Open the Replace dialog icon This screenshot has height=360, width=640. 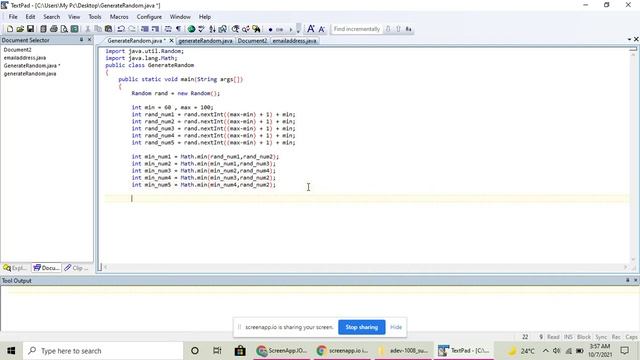point(246,29)
